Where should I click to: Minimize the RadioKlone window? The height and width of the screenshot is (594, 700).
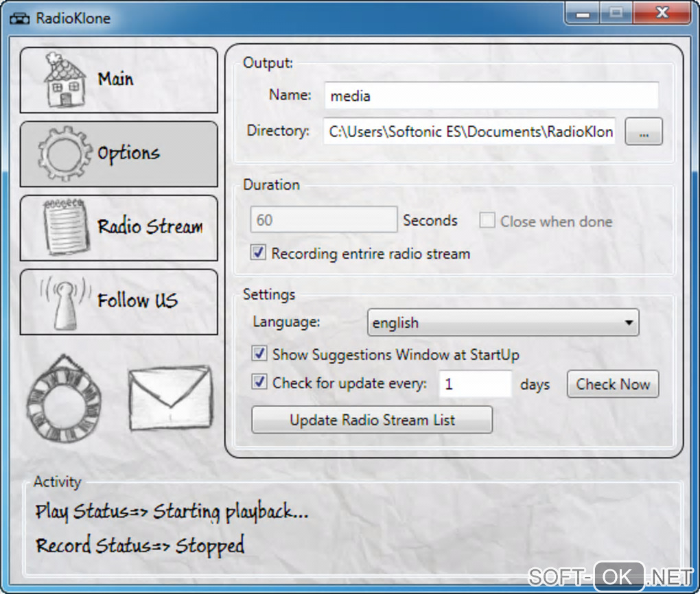[x=583, y=12]
